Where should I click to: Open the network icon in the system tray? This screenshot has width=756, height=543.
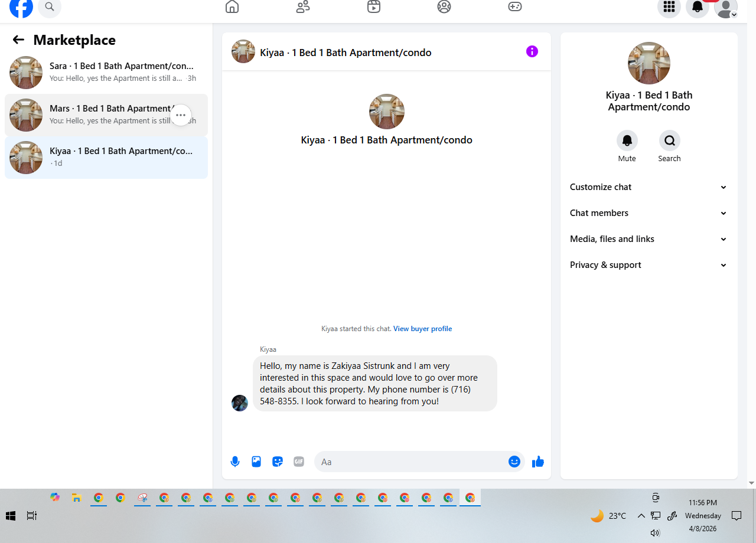(656, 516)
